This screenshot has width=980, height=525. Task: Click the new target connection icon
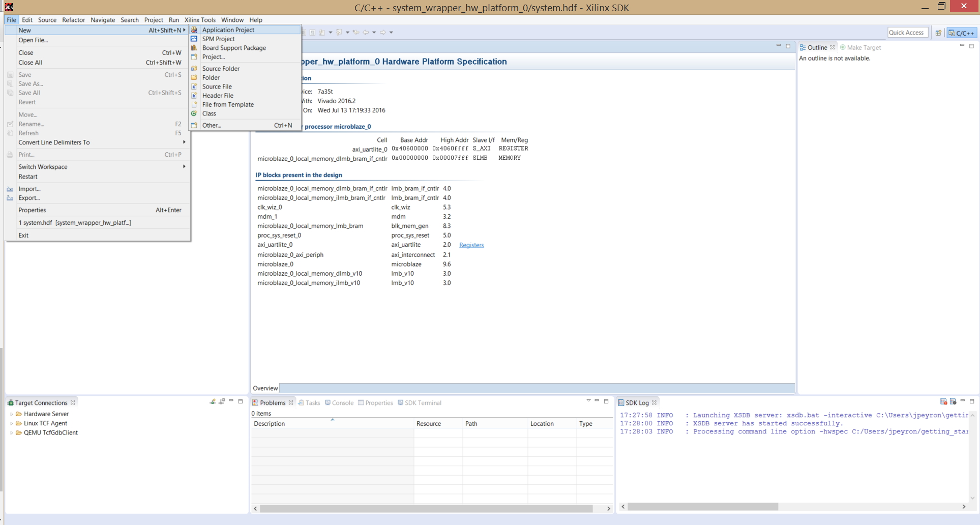point(213,402)
